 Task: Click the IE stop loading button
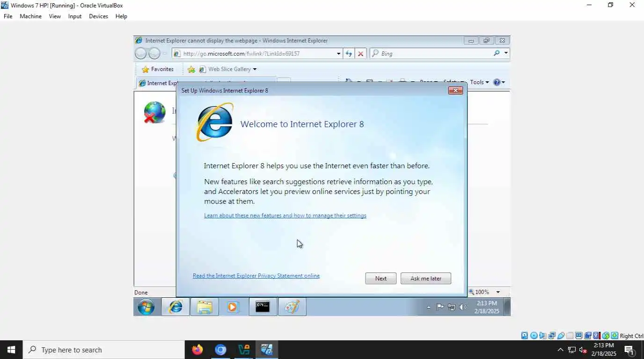[360, 54]
